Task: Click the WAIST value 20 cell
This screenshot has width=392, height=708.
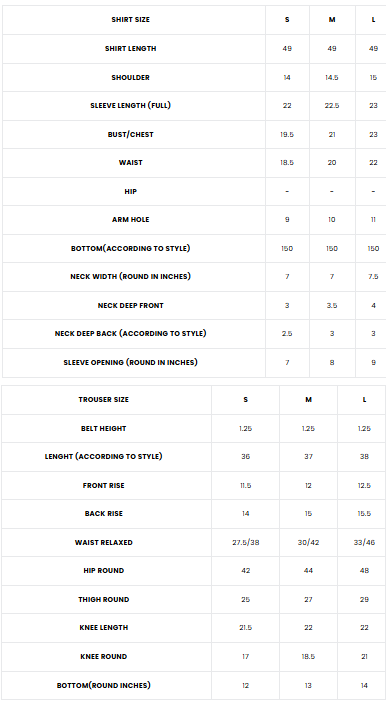Action: pyautogui.click(x=332, y=163)
